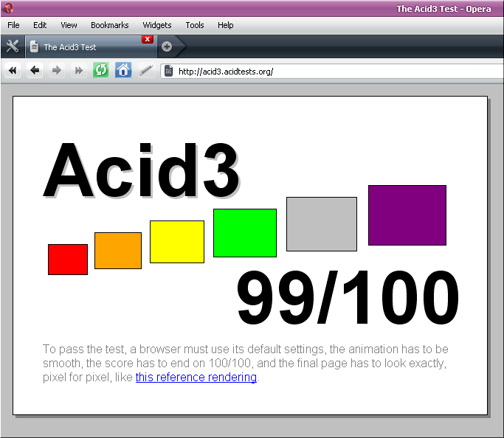Click the Fast Forward button
Image resolution: width=504 pixels, height=438 pixels.
[x=79, y=70]
